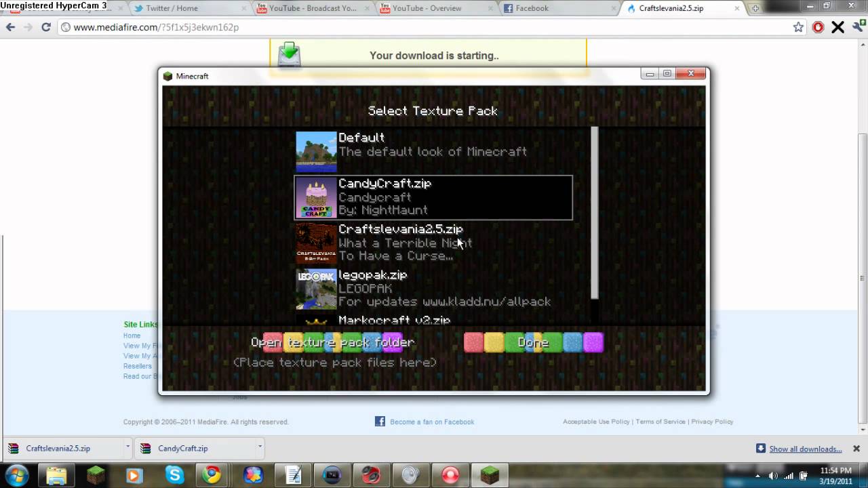This screenshot has width=868, height=488.
Task: Click the Craftslevania pack thumbnail
Action: click(x=316, y=243)
